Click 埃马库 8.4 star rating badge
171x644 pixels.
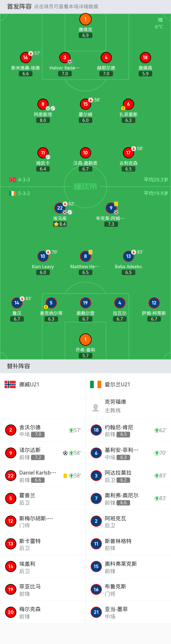pyautogui.click(x=60, y=224)
